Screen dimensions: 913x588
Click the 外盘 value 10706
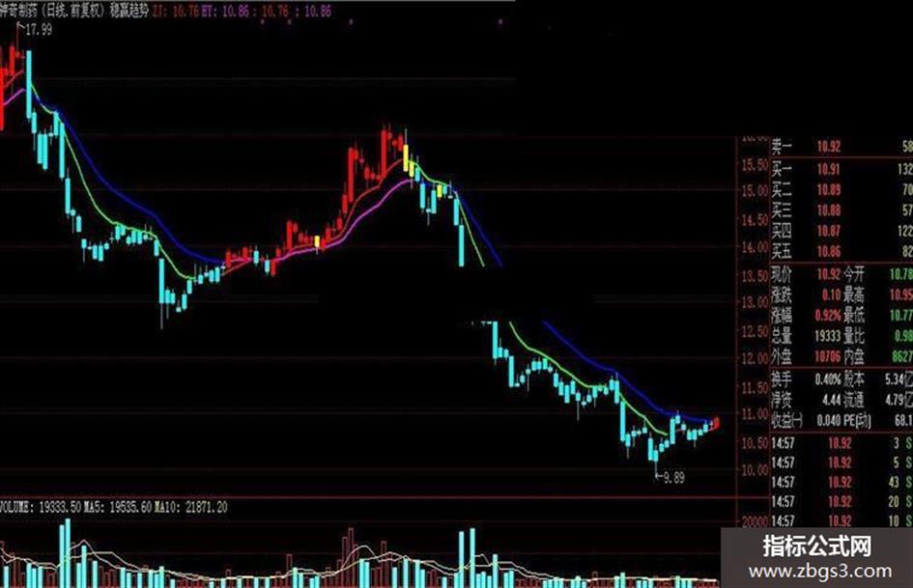827,356
